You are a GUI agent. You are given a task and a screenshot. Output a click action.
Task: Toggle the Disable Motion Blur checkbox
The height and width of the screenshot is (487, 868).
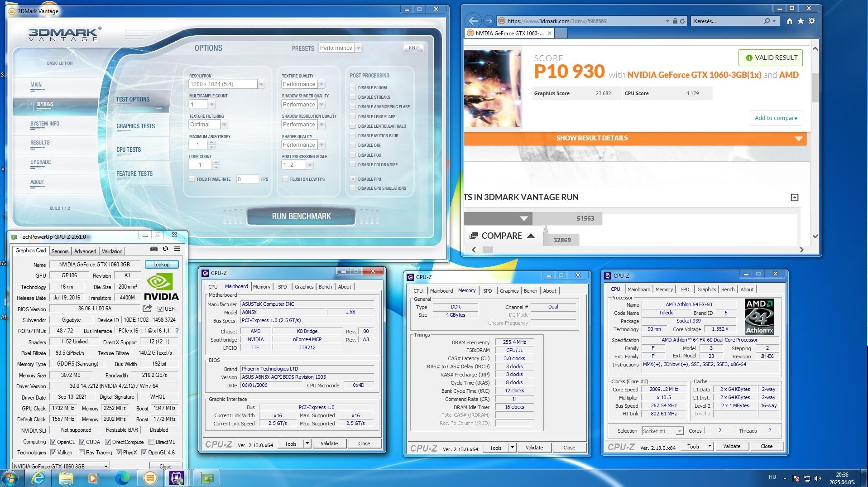click(x=353, y=135)
